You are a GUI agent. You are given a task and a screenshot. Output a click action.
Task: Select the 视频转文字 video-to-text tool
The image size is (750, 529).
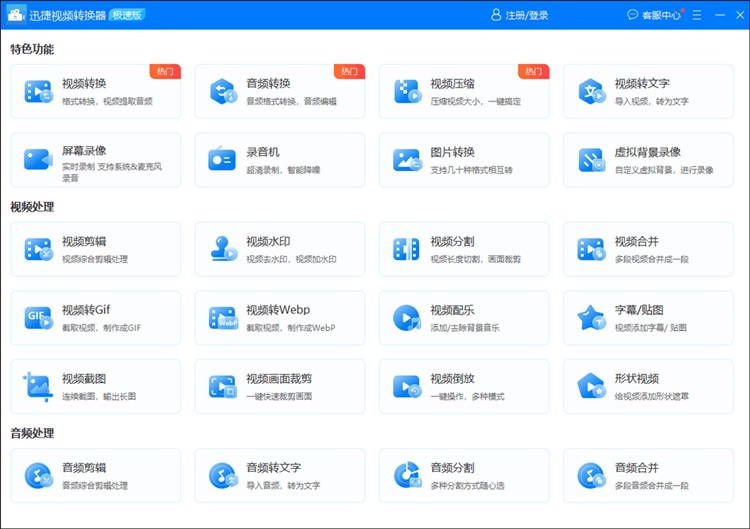pos(648,91)
